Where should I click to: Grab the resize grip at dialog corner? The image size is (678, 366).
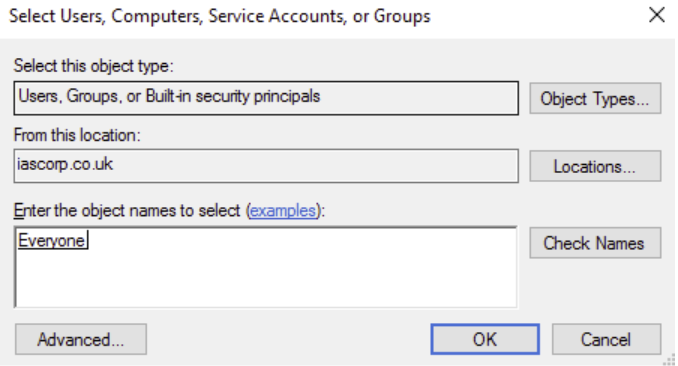669,360
